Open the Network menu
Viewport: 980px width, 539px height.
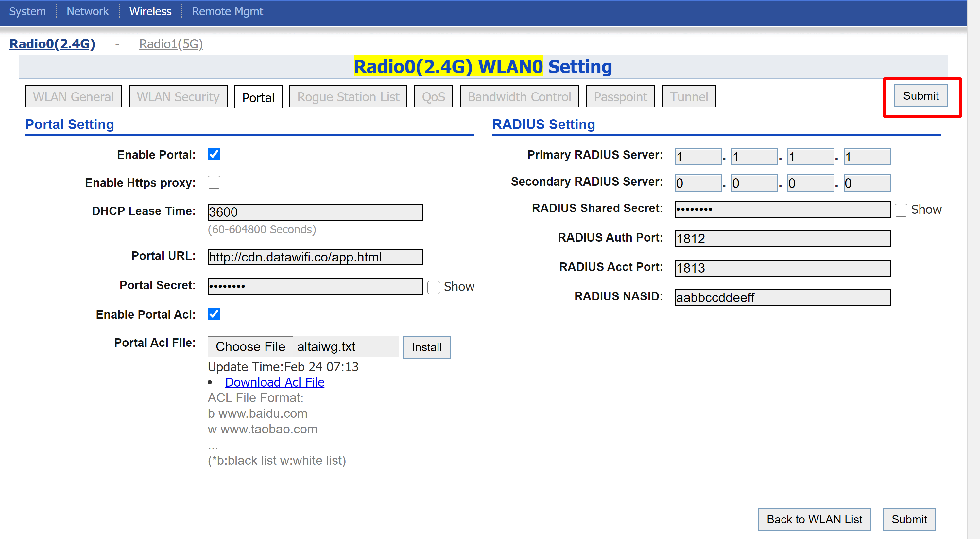[88, 11]
